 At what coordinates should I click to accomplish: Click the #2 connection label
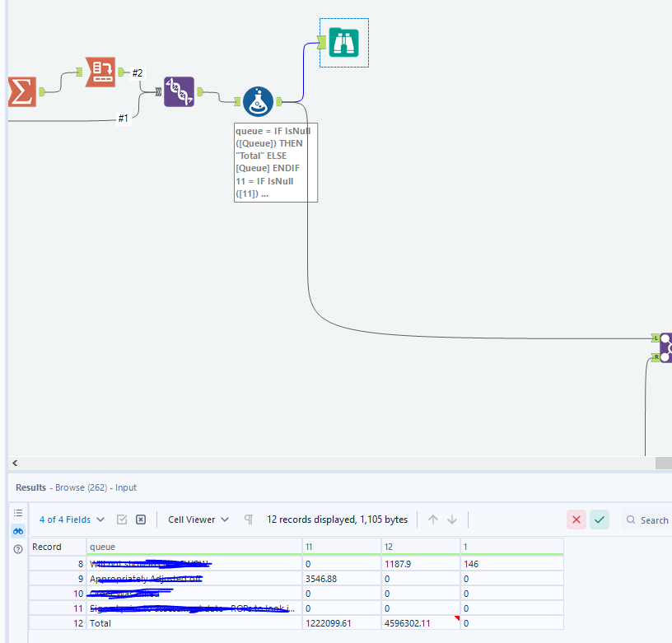pos(138,72)
